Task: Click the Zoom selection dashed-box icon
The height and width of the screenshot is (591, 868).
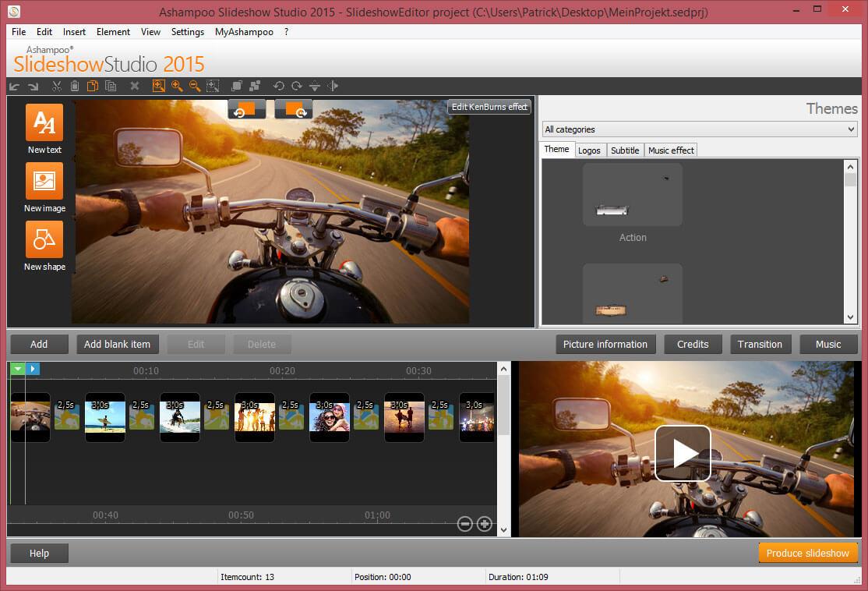Action: (213, 86)
